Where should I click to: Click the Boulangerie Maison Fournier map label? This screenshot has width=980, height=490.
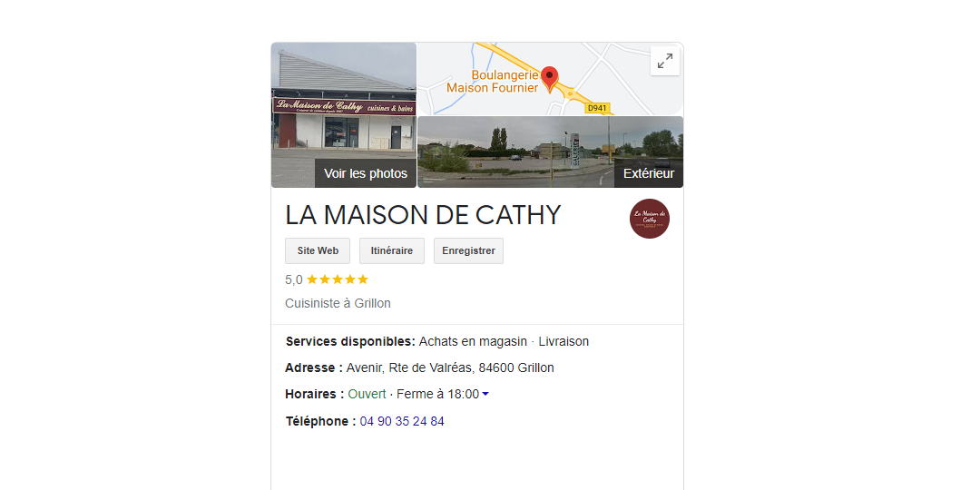pyautogui.click(x=493, y=82)
